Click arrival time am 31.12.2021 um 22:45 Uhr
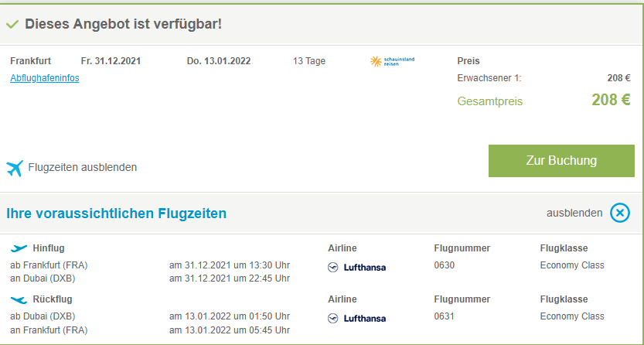This screenshot has width=644, height=345. pyautogui.click(x=230, y=278)
